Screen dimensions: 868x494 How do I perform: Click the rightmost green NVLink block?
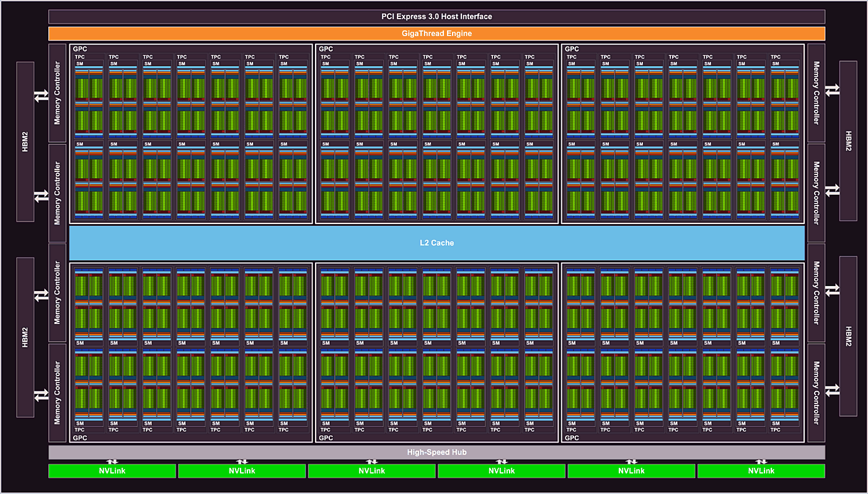pyautogui.click(x=761, y=471)
